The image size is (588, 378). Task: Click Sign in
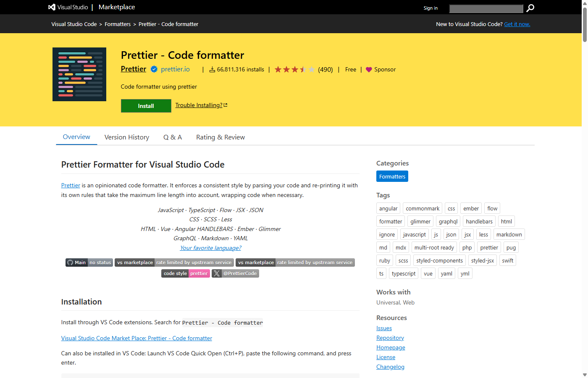[x=430, y=8]
